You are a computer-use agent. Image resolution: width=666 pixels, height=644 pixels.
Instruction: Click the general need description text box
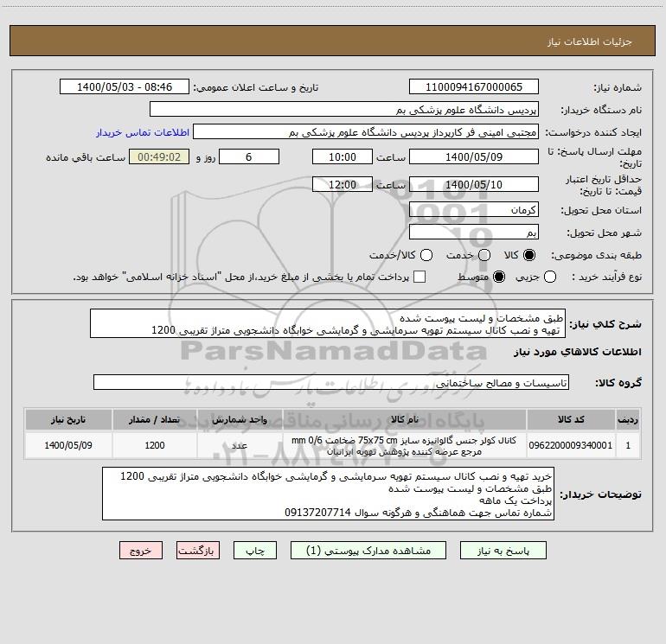328,324
